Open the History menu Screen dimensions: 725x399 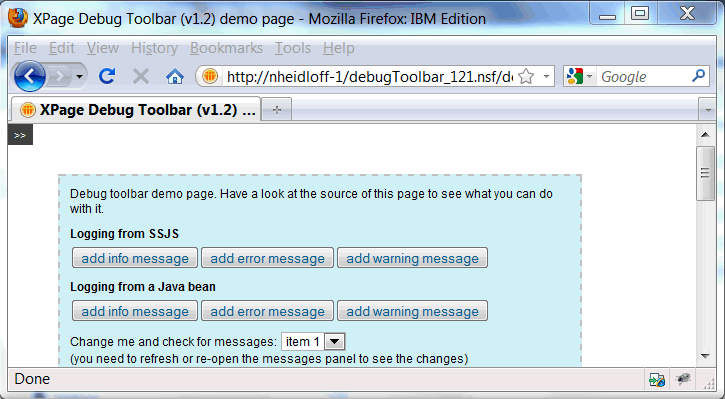pos(154,48)
